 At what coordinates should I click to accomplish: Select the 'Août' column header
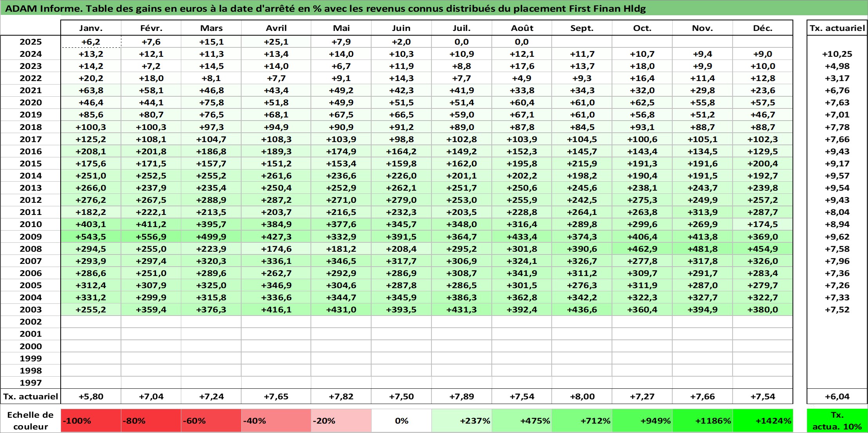pyautogui.click(x=522, y=28)
